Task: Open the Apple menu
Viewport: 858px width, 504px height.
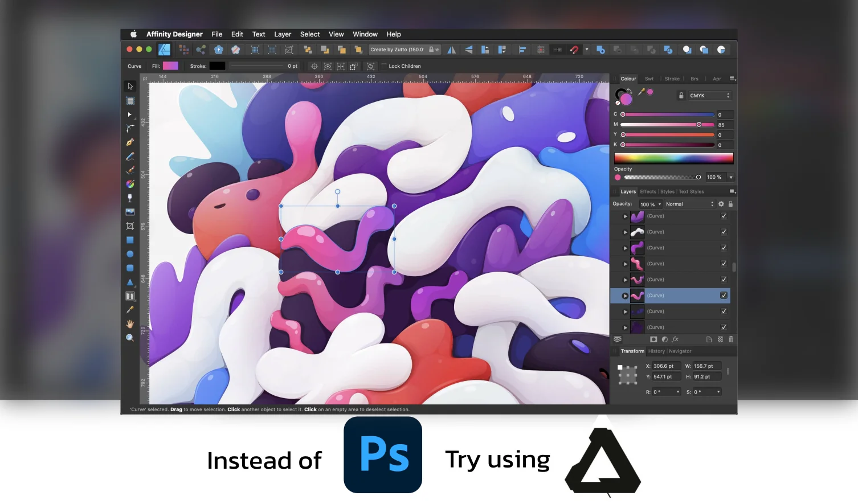Action: point(133,34)
